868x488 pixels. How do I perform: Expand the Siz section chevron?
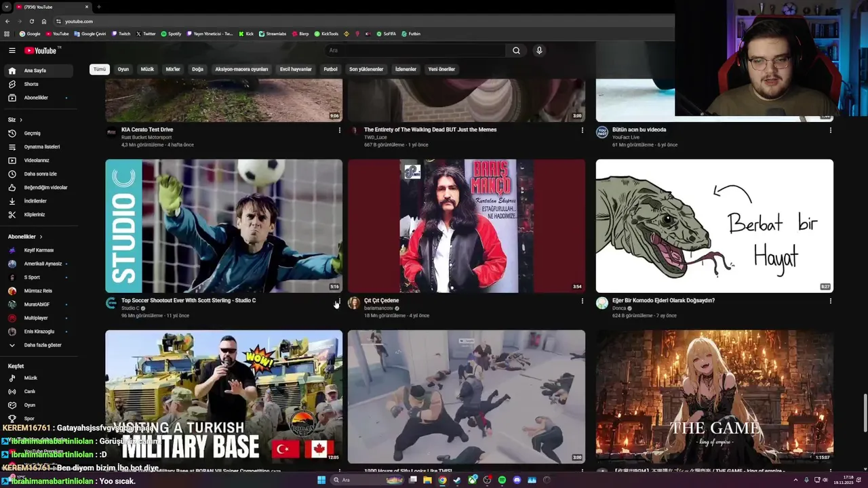pyautogui.click(x=20, y=120)
